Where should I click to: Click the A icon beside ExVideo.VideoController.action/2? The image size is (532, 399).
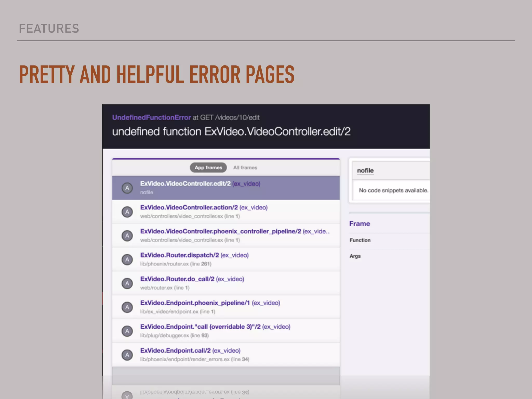pos(127,212)
